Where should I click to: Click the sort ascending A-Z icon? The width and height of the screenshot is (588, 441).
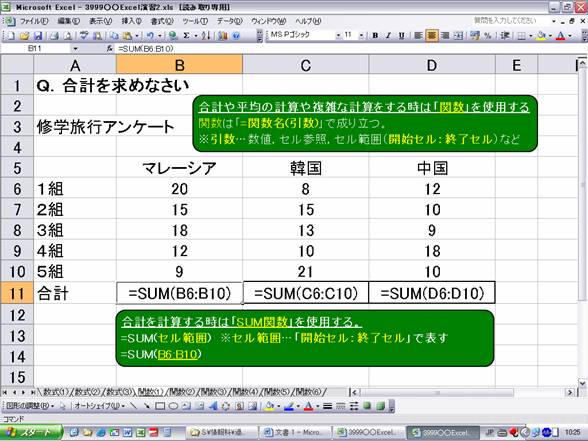pyautogui.click(x=206, y=36)
